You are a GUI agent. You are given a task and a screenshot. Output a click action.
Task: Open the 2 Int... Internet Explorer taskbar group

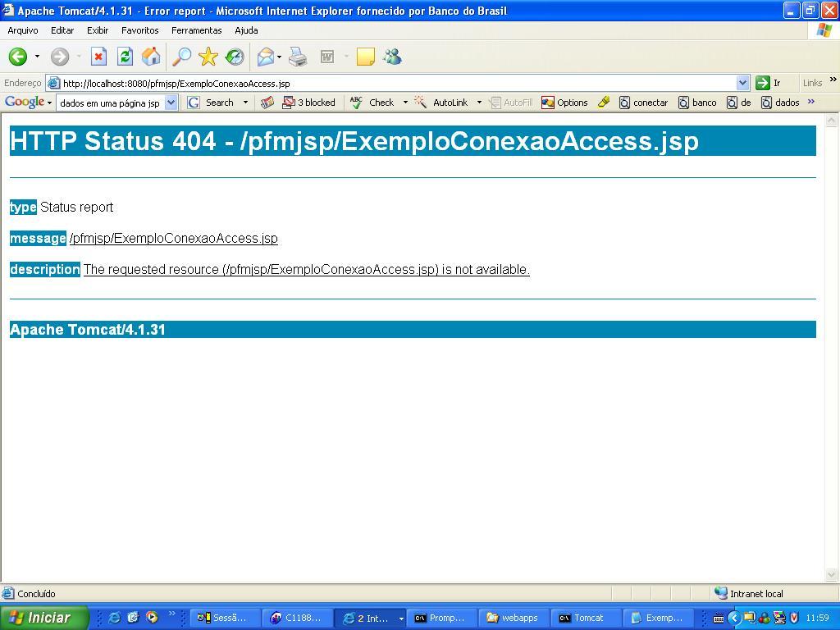370,619
